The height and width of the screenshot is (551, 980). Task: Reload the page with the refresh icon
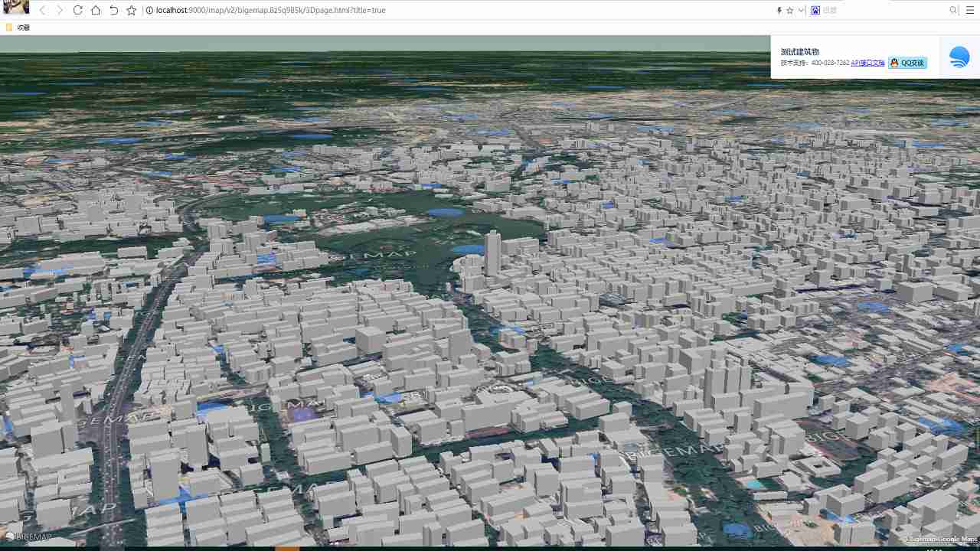point(78,11)
